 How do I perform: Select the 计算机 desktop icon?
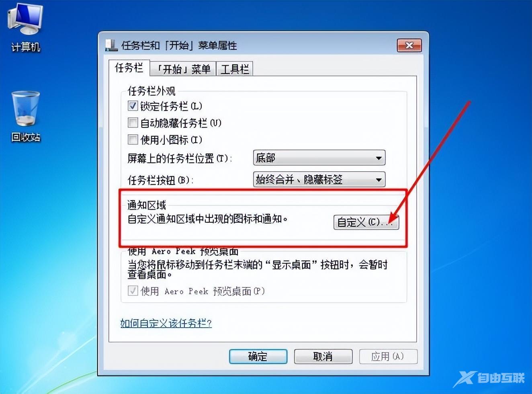25,27
